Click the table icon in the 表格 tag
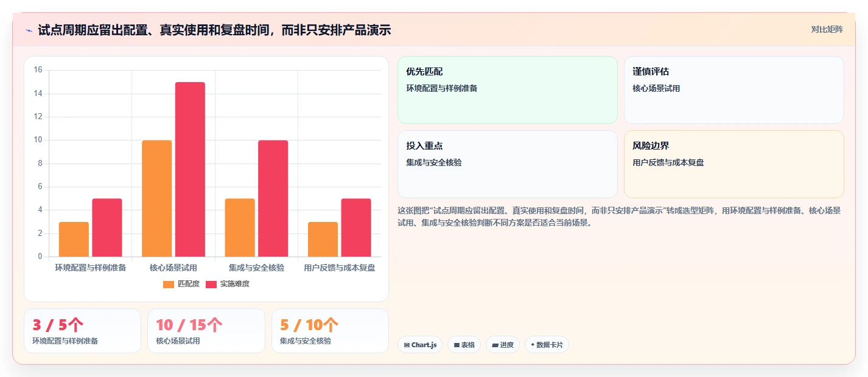This screenshot has width=868, height=377. 457,345
